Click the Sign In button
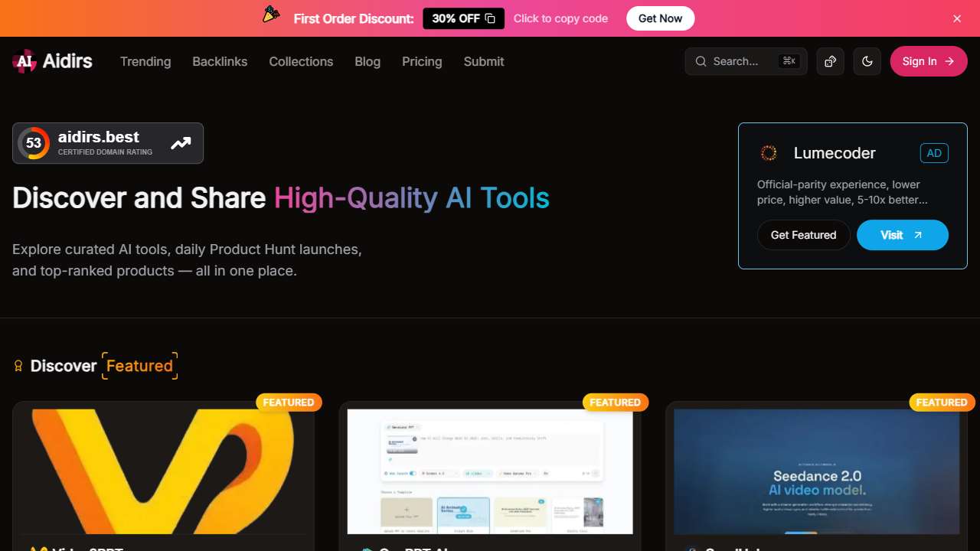This screenshot has width=980, height=551. 928,61
